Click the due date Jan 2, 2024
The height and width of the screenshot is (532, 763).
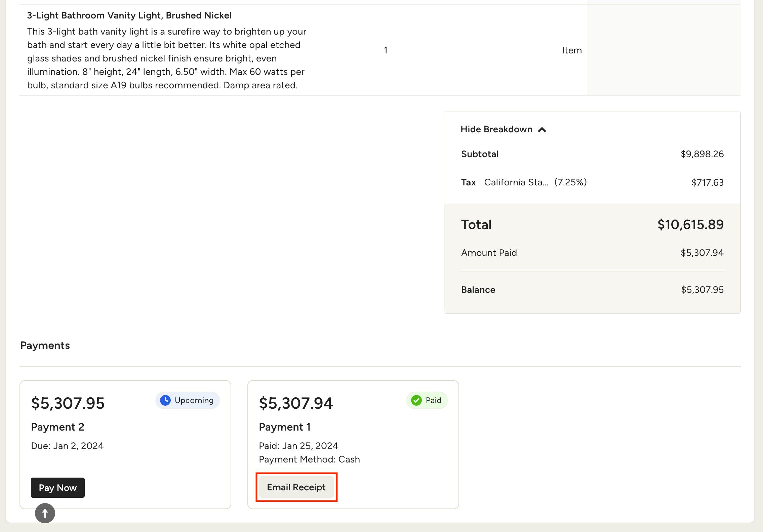67,446
